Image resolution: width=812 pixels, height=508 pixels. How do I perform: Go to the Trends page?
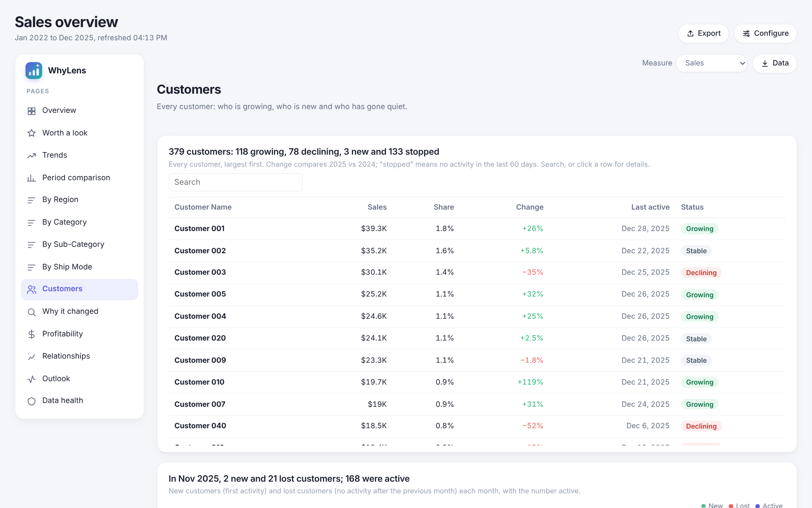tap(79, 155)
